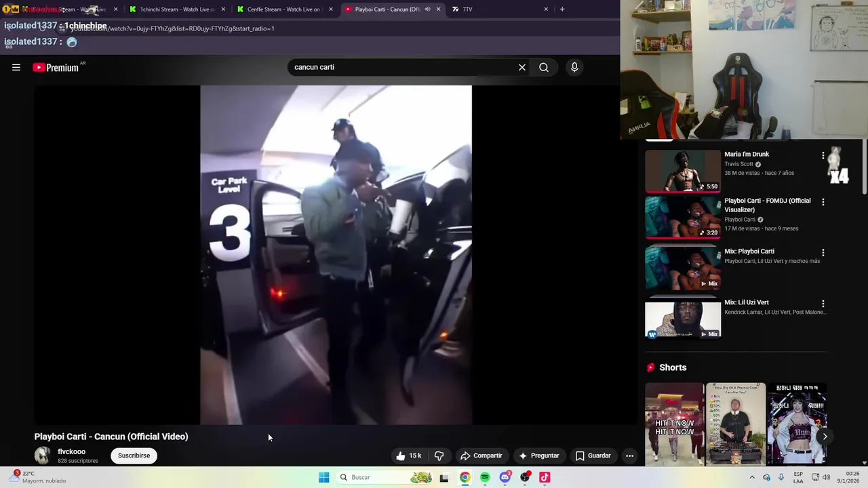Open Chrome from the taskbar
Viewport: 868px width, 488px height.
[x=465, y=477]
